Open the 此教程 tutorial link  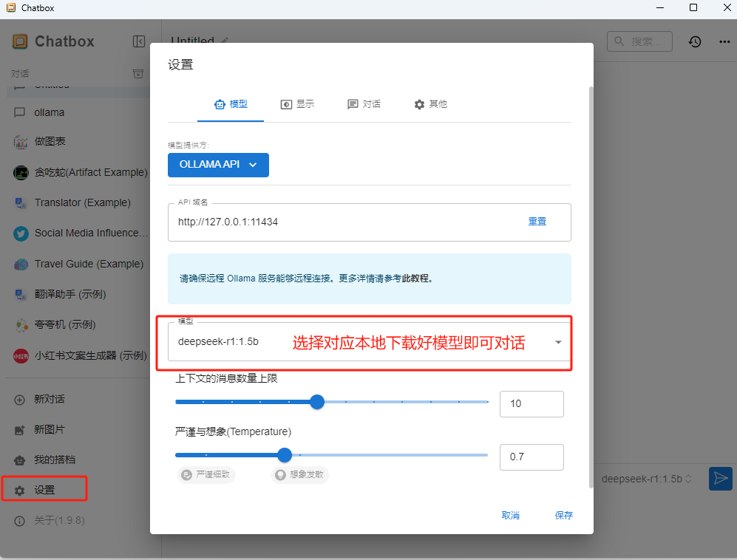pyautogui.click(x=415, y=279)
